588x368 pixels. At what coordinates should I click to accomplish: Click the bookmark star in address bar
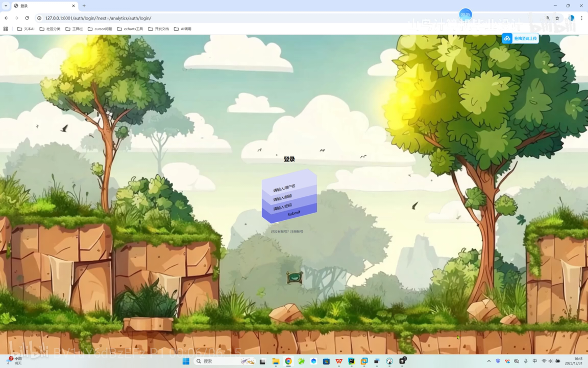click(557, 18)
